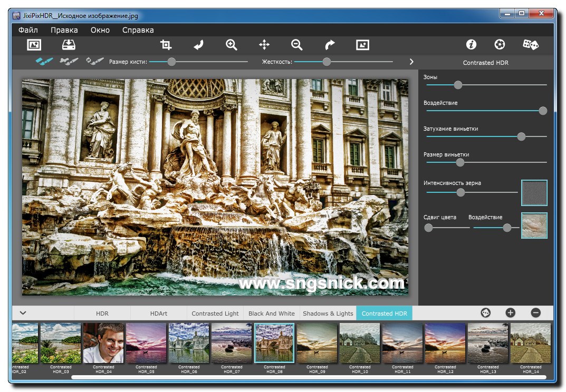
Task: Click the zoom out magnifier
Action: tap(297, 45)
